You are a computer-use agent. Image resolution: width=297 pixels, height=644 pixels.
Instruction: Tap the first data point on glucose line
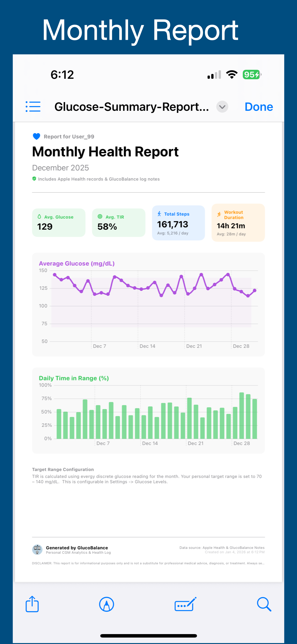(x=55, y=275)
